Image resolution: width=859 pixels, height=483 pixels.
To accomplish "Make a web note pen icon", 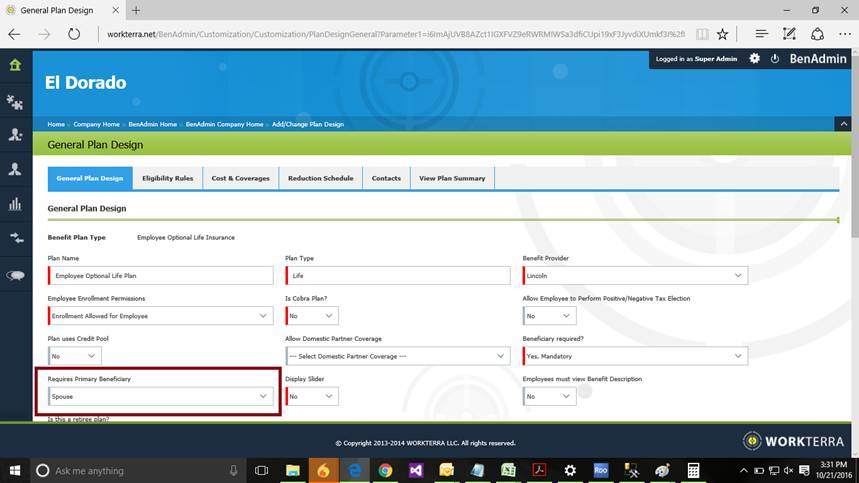I will coord(789,34).
